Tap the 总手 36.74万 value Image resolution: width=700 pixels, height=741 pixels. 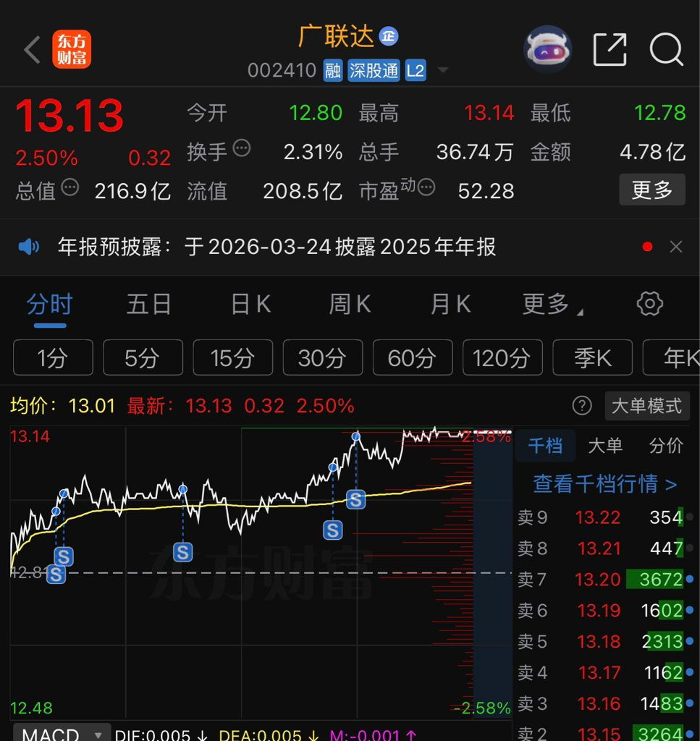pos(475,152)
